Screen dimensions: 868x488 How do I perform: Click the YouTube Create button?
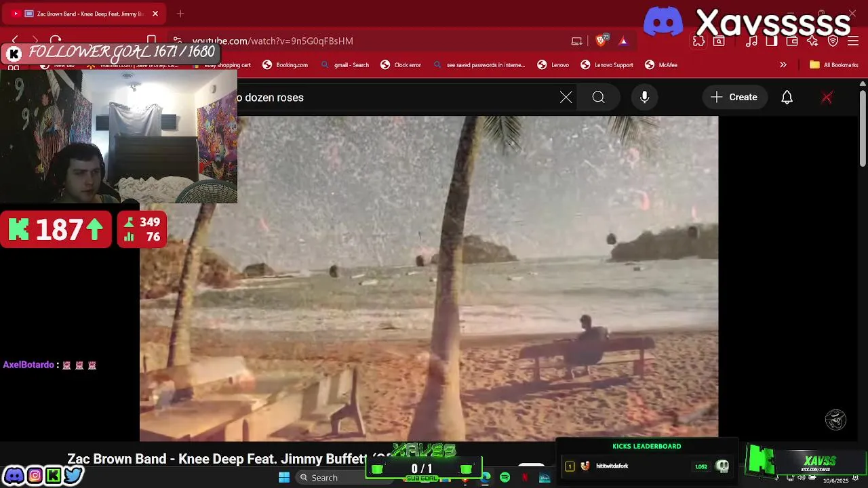click(734, 98)
